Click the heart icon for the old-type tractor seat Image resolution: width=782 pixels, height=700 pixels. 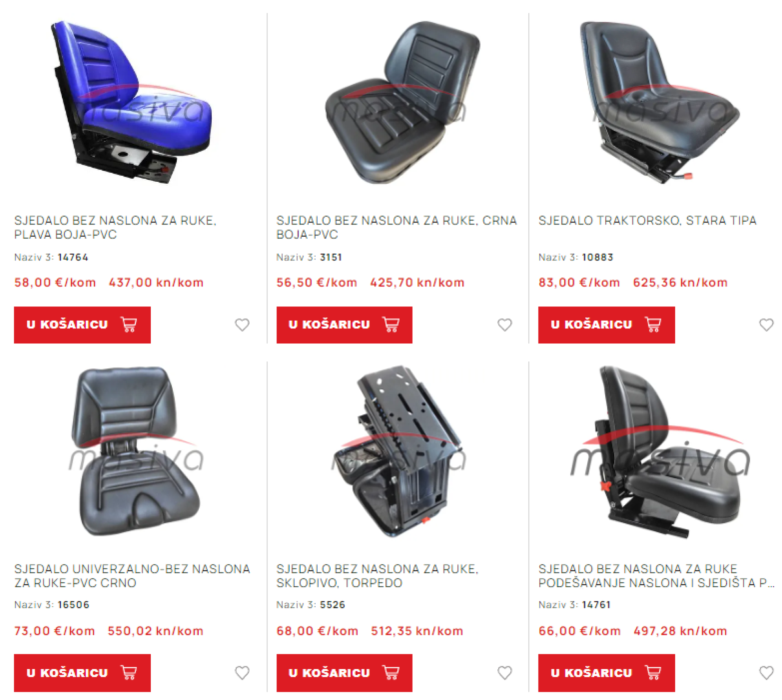pos(766,325)
